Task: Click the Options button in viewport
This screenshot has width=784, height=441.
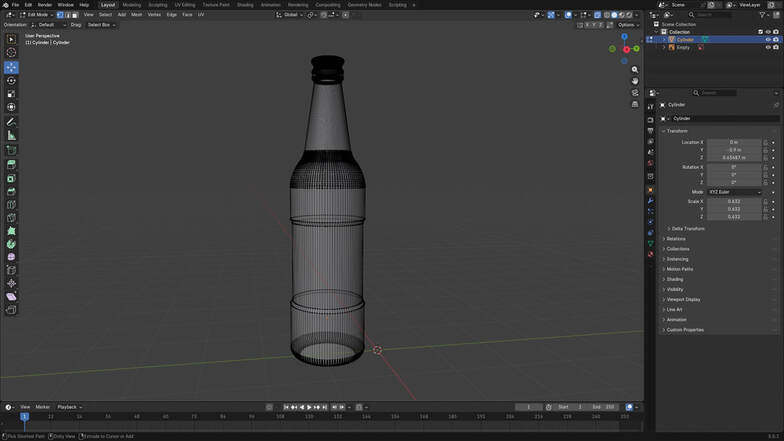Action: tap(626, 25)
